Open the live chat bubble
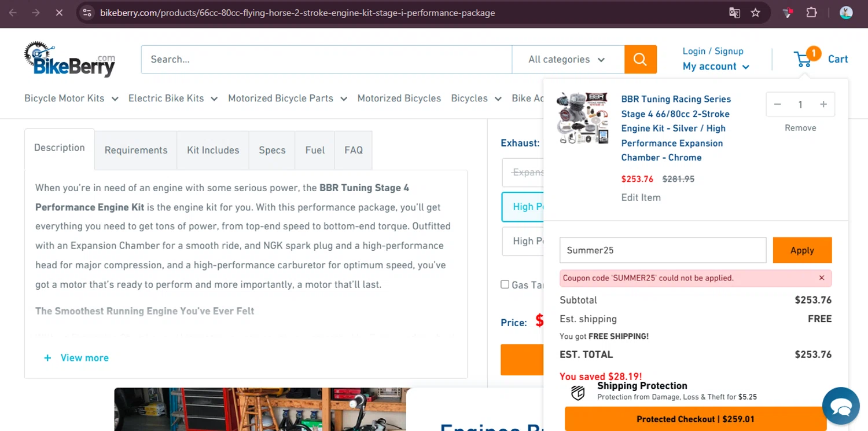 [x=841, y=406]
